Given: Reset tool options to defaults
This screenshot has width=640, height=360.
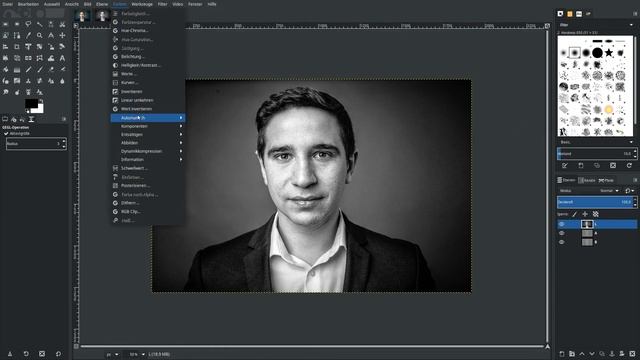Looking at the screenshot, I should pyautogui.click(x=58, y=353).
